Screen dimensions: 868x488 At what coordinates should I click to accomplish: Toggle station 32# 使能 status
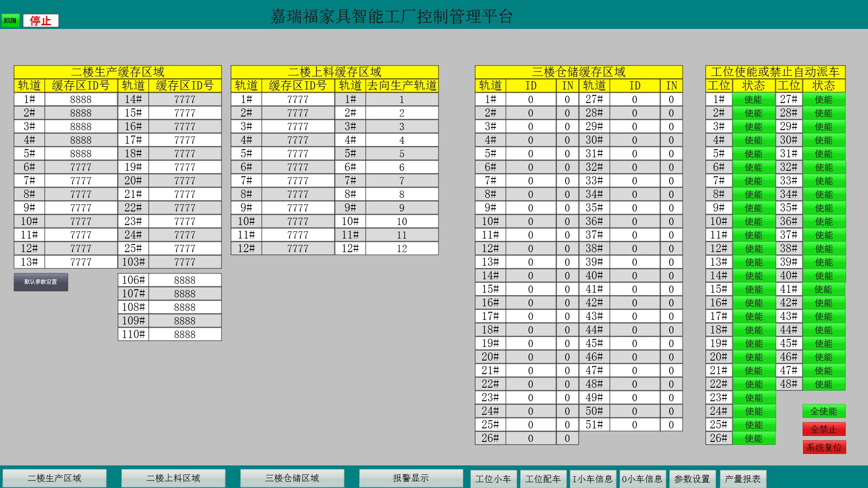pos(824,167)
